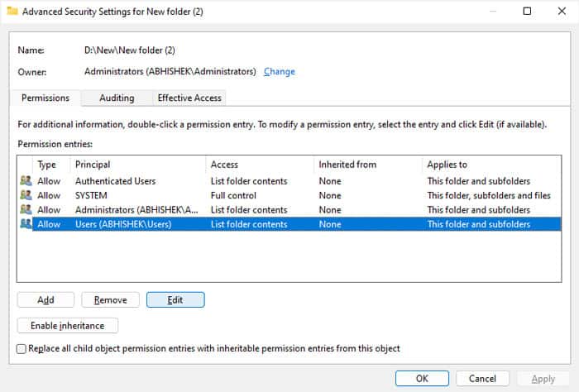Close the Advanced Security Settings window
579x392 pixels.
(562, 11)
